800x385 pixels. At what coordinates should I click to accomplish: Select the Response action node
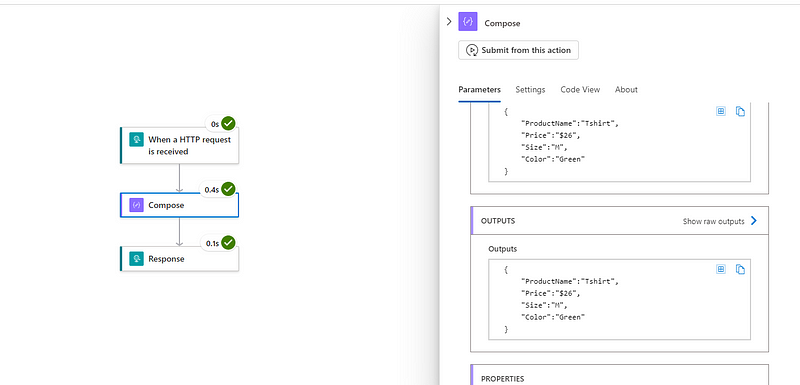179,259
